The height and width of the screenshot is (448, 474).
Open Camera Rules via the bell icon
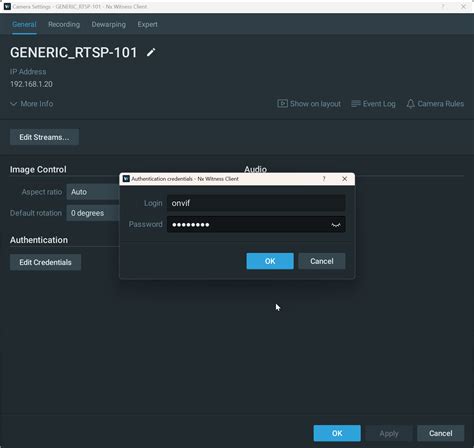coord(435,104)
